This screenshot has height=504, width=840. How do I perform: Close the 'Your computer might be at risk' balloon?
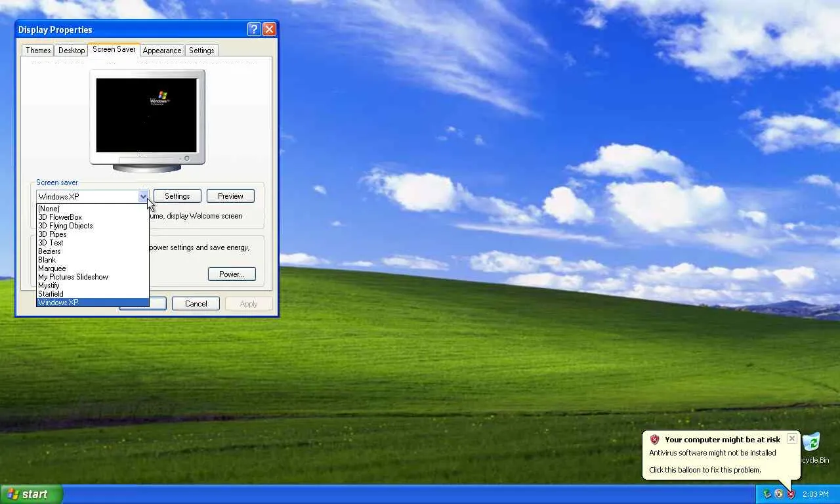point(792,438)
